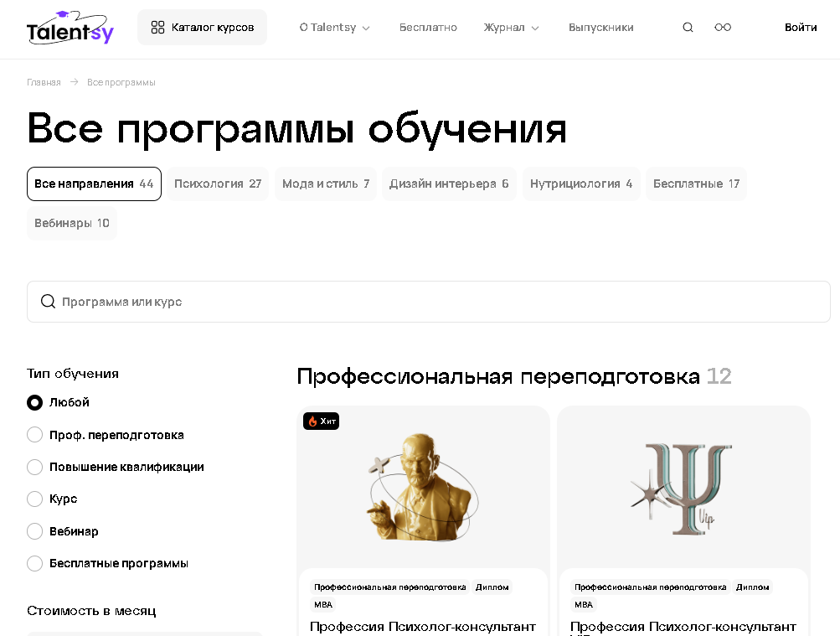Expand the Журнал dropdown menu

coord(511,28)
